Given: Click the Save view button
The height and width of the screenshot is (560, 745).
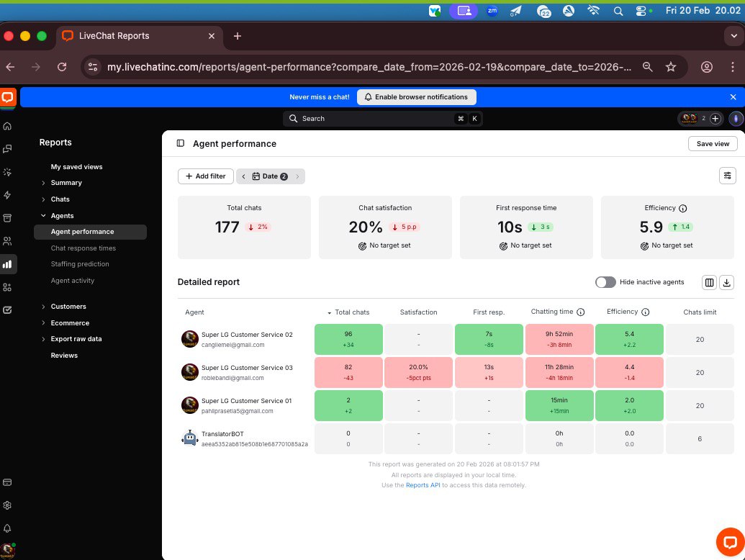Looking at the screenshot, I should (x=712, y=143).
